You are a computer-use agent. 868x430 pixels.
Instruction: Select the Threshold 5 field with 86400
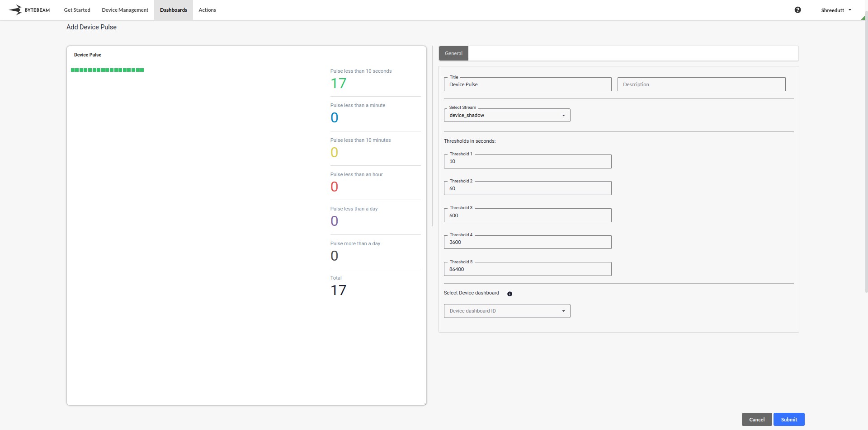(x=528, y=269)
